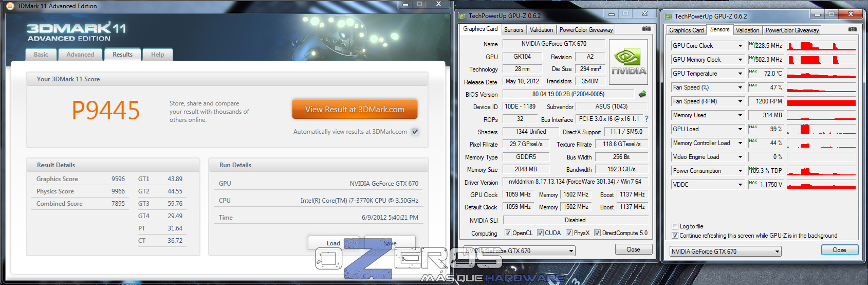Click GPU-Z Sensors window title icon
Image resolution: width=868 pixels, height=285 pixels.
pos(669,16)
